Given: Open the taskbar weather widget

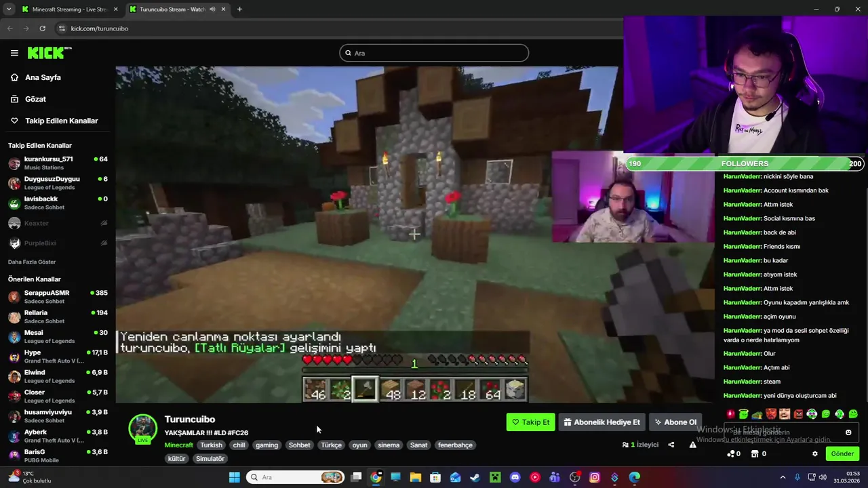Looking at the screenshot, I should 28,477.
